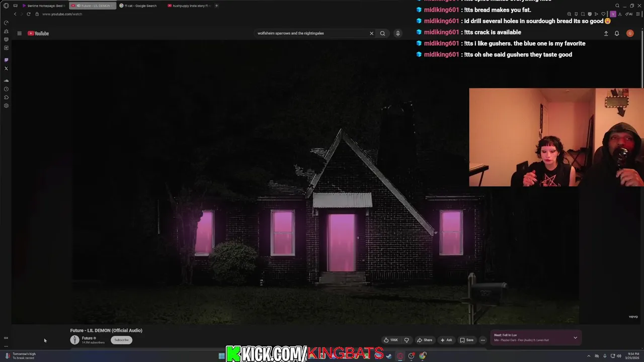Share the video

tap(425, 340)
